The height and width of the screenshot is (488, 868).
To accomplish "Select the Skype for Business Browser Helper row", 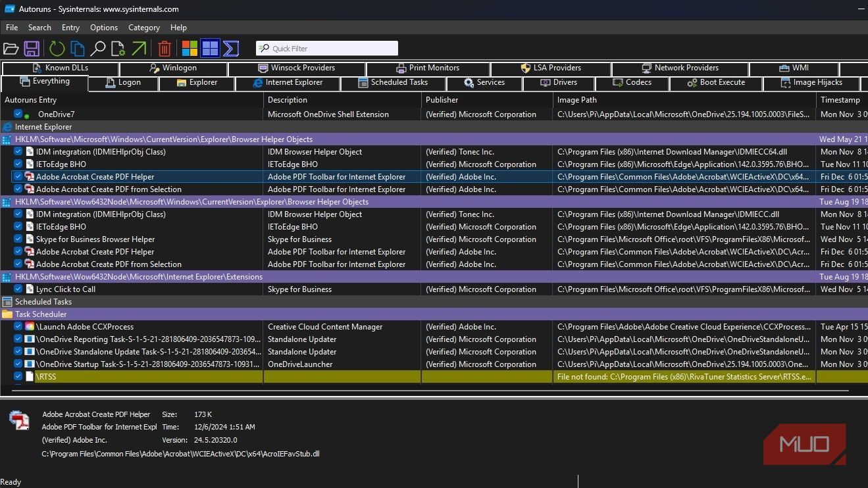I will coord(95,239).
